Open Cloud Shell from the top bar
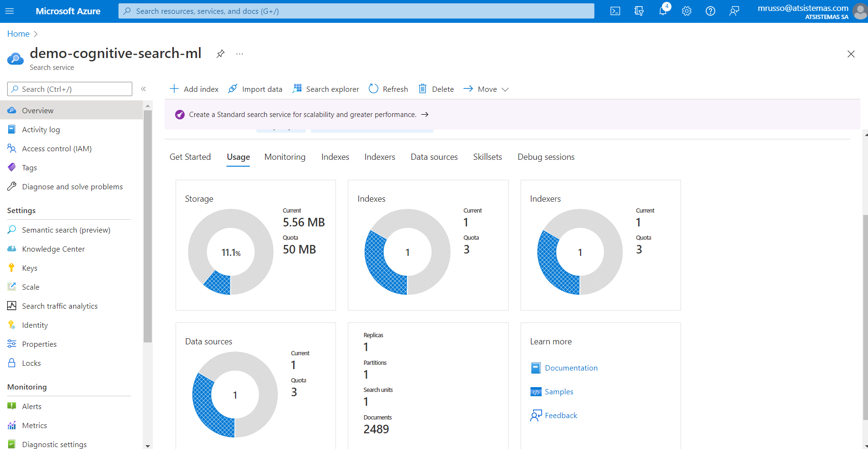868x449 pixels. coord(615,11)
